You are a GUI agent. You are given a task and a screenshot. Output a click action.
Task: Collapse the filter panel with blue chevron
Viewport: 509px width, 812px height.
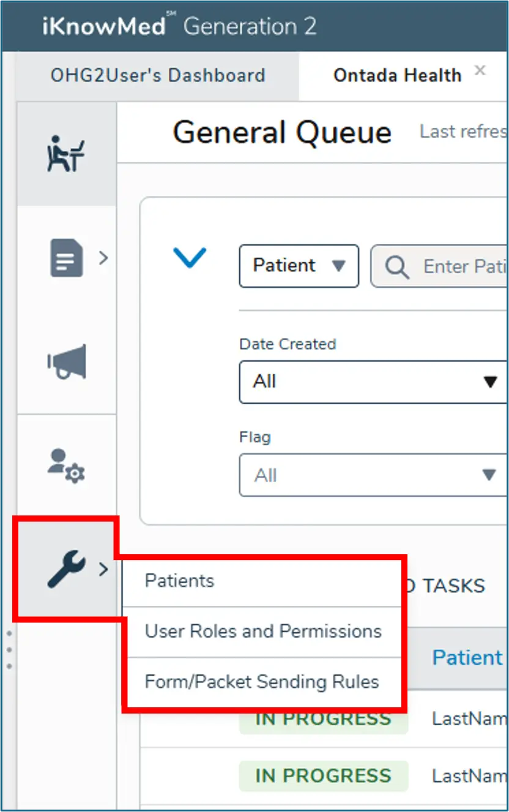click(x=190, y=257)
